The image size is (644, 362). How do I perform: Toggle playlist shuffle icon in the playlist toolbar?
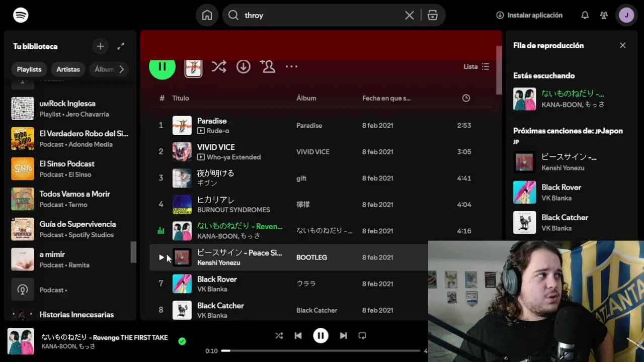219,66
